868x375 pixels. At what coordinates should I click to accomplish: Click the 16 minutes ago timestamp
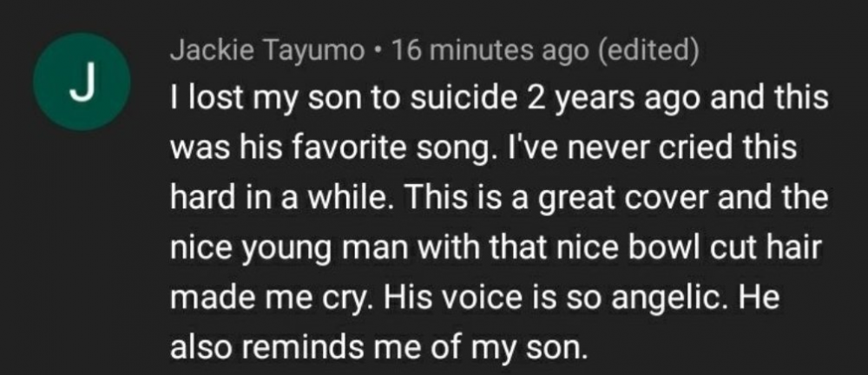490,51
